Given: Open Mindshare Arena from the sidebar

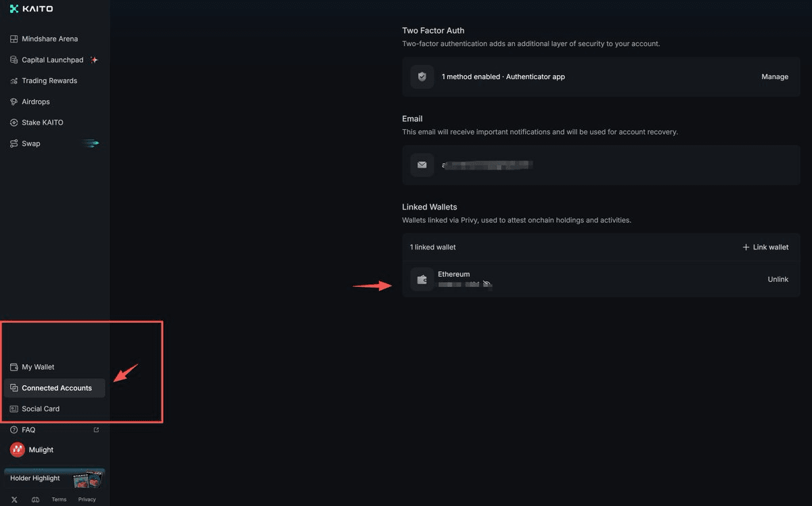Looking at the screenshot, I should (49, 39).
